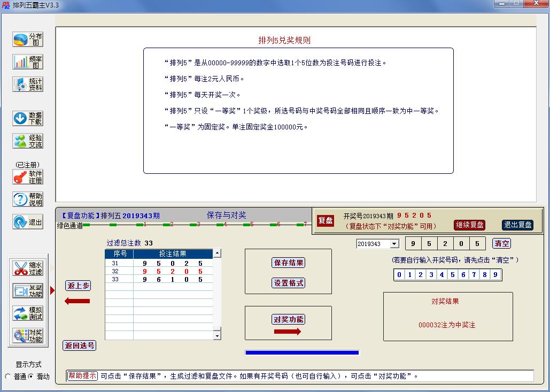Activate the 对奖功能 prize-check tool icon
This screenshot has height=392, width=550.
coord(27,334)
